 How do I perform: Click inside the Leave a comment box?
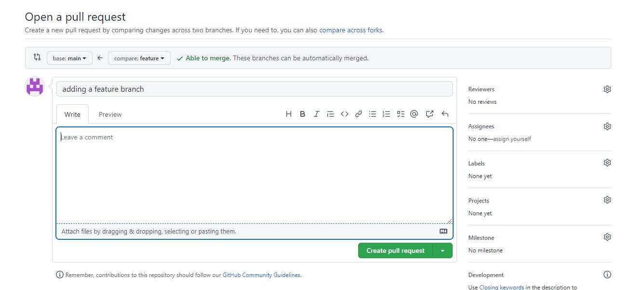pos(255,175)
